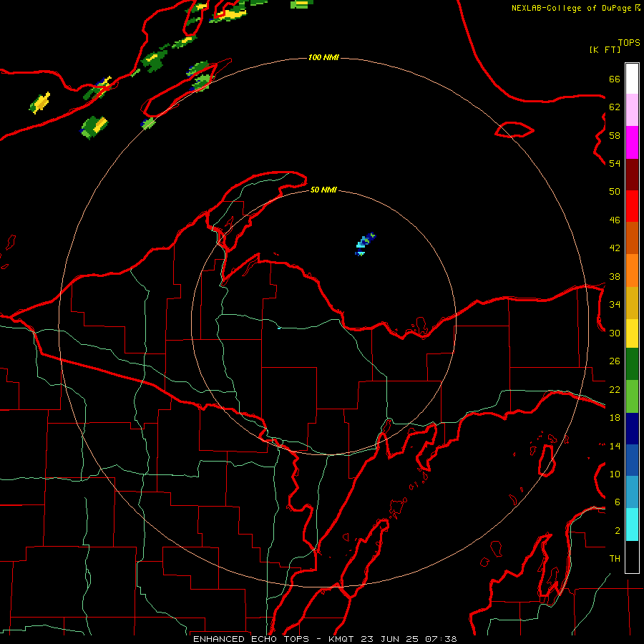Click the 22 legend value
Viewport: 644px width, 644px height.
[x=615, y=389]
